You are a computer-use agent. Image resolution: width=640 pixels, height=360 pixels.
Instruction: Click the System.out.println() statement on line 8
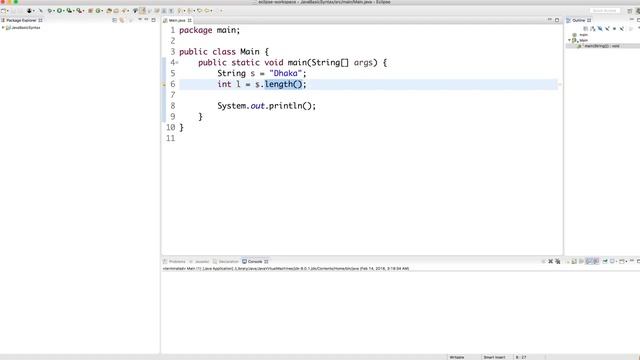point(267,106)
